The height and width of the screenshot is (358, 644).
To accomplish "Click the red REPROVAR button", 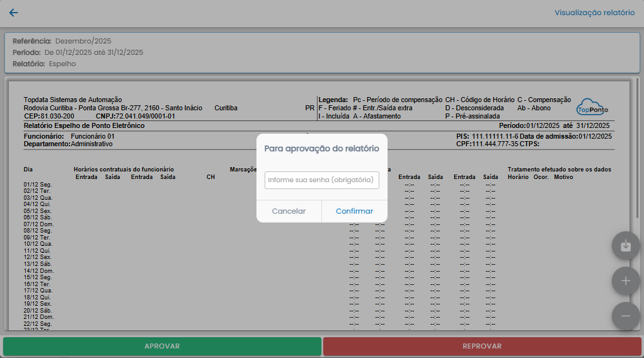I will coord(482,346).
